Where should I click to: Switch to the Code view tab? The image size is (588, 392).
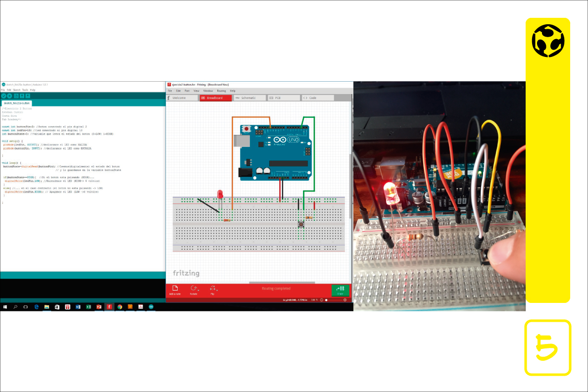pos(318,98)
